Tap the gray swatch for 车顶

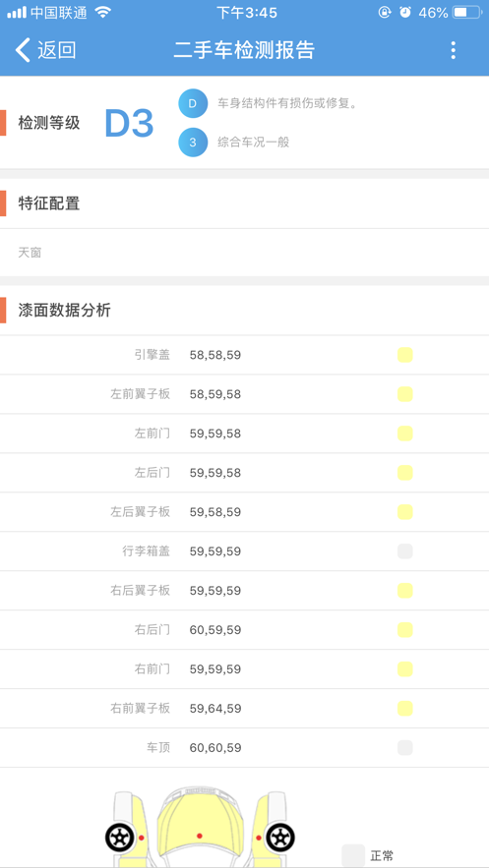404,748
